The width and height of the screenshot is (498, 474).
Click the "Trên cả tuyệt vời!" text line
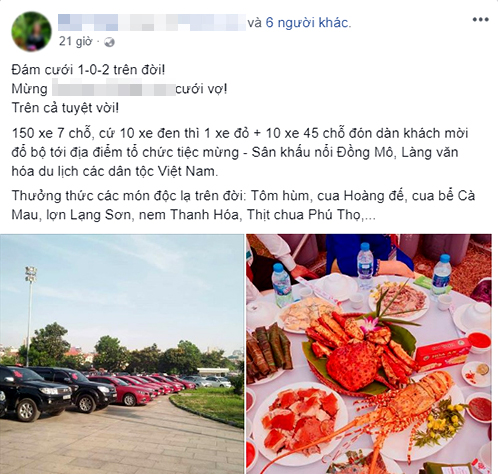pos(65,108)
